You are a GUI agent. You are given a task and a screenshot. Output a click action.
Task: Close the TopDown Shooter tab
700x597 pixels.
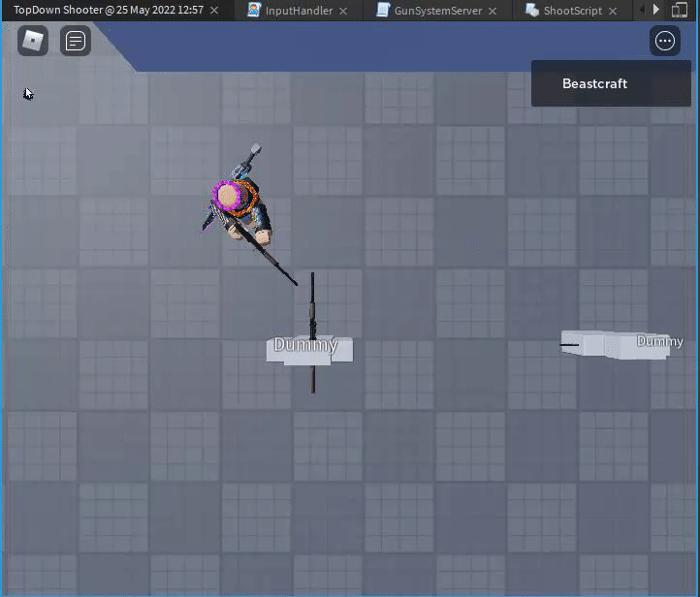coord(214,10)
